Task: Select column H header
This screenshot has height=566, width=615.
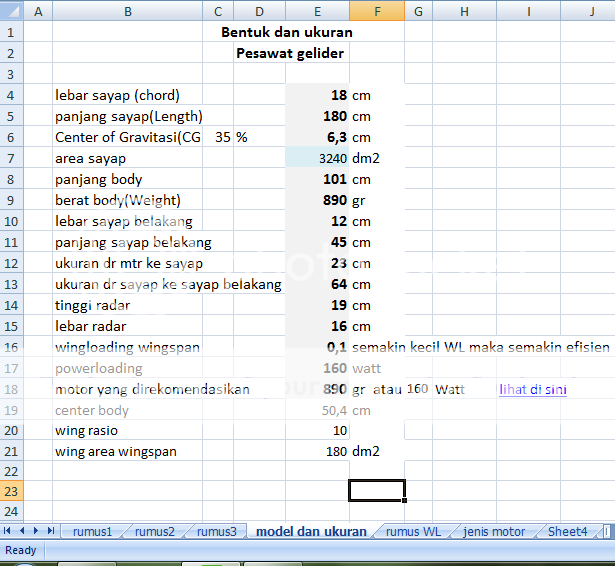Action: click(x=464, y=11)
